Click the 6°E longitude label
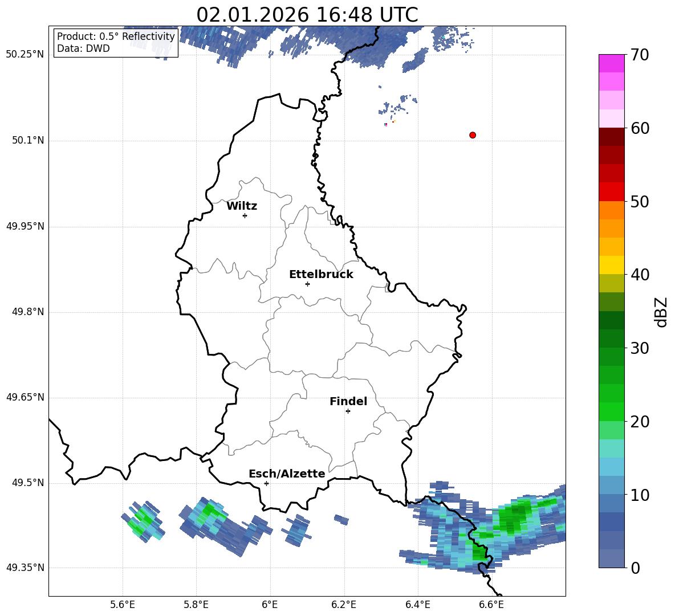This screenshot has width=675, height=616. [x=270, y=605]
